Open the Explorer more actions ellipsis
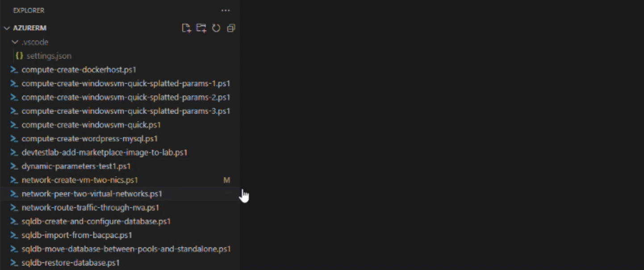This screenshot has height=270, width=644. pos(226,10)
